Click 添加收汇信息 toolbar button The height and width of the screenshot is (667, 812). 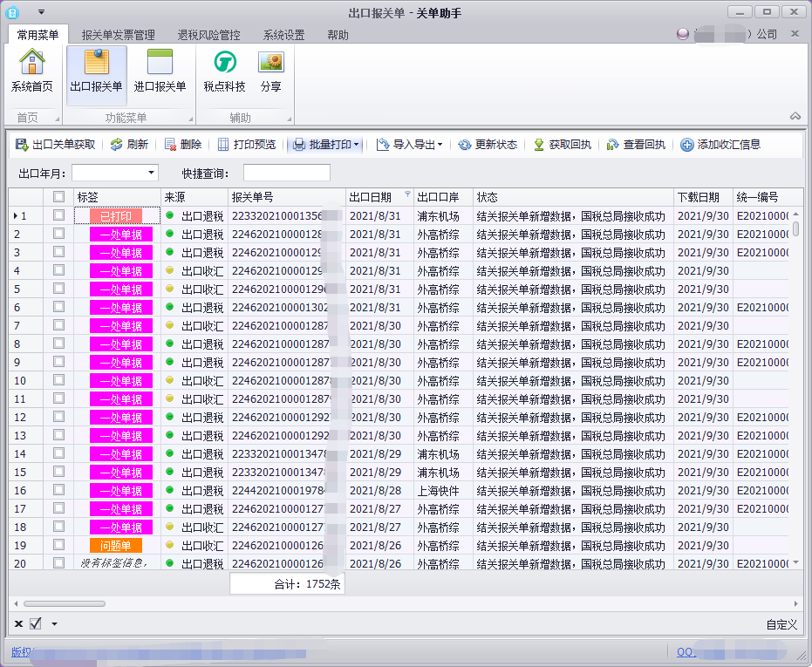click(x=720, y=145)
